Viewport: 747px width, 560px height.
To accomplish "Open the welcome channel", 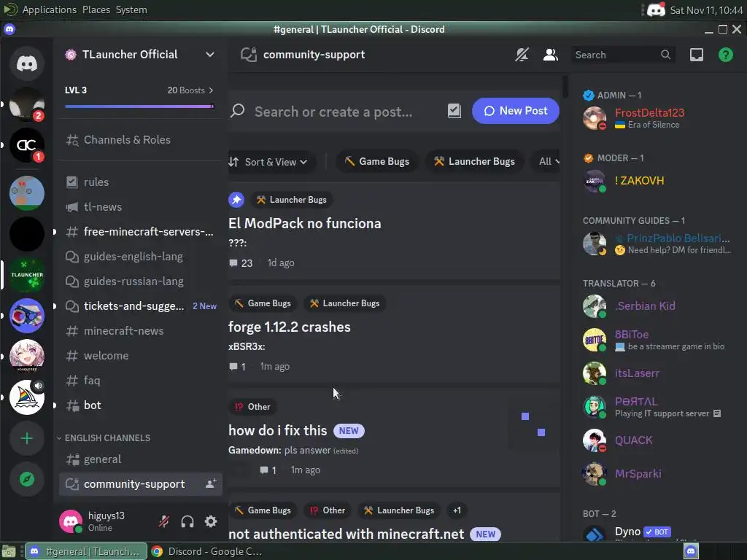I will point(140,356).
